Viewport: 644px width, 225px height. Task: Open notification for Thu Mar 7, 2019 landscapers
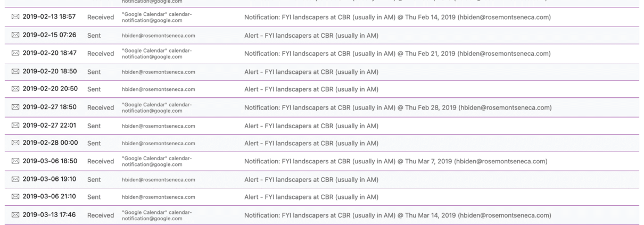[395, 161]
